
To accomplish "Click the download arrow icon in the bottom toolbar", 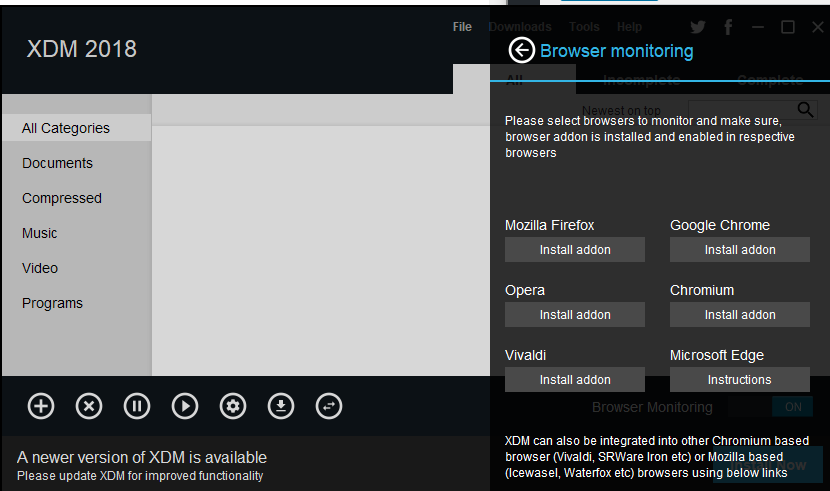I will coord(281,406).
